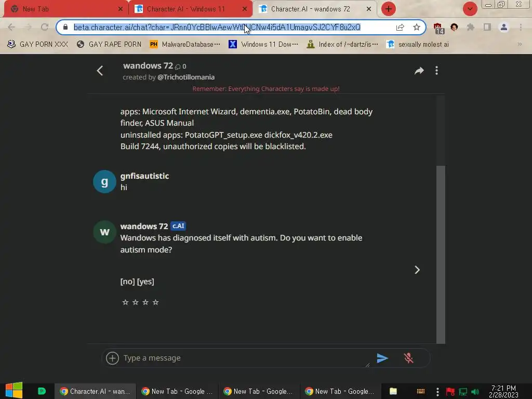
Task: Click the taskbar clock 7:21 PM
Action: pos(503,391)
